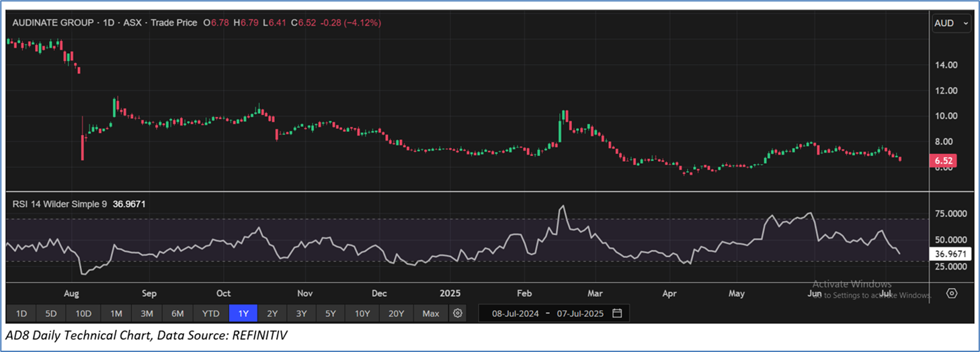Set chart range to 1M

(x=116, y=313)
